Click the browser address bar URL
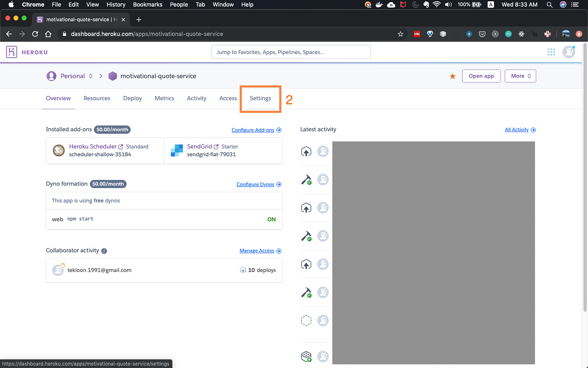Screen dimensions: 588x368 (x=147, y=34)
